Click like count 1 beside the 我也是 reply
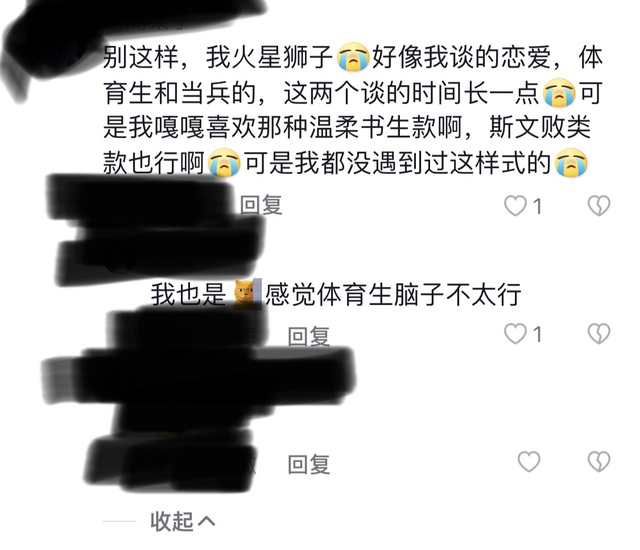This screenshot has height=550, width=640. 538,334
